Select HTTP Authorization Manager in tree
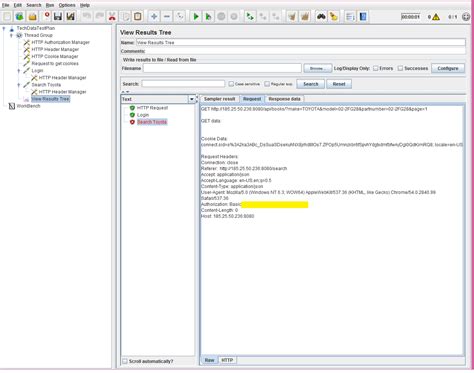 (x=60, y=42)
